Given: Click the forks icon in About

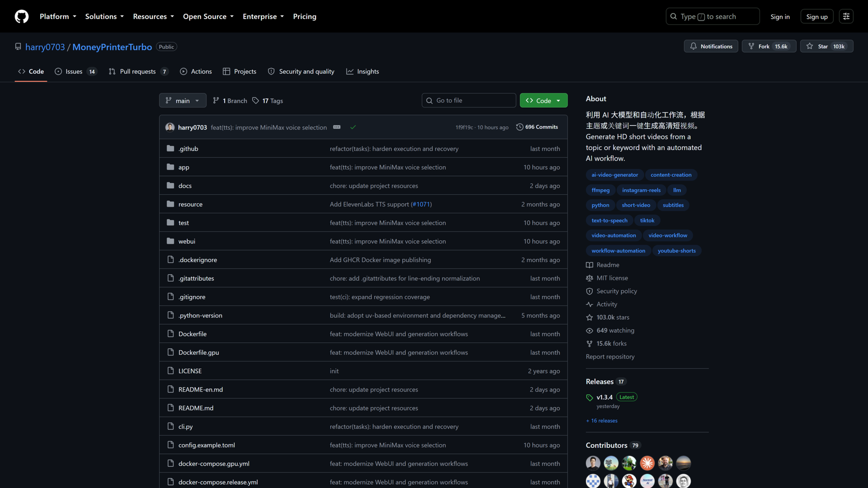Looking at the screenshot, I should click(590, 344).
